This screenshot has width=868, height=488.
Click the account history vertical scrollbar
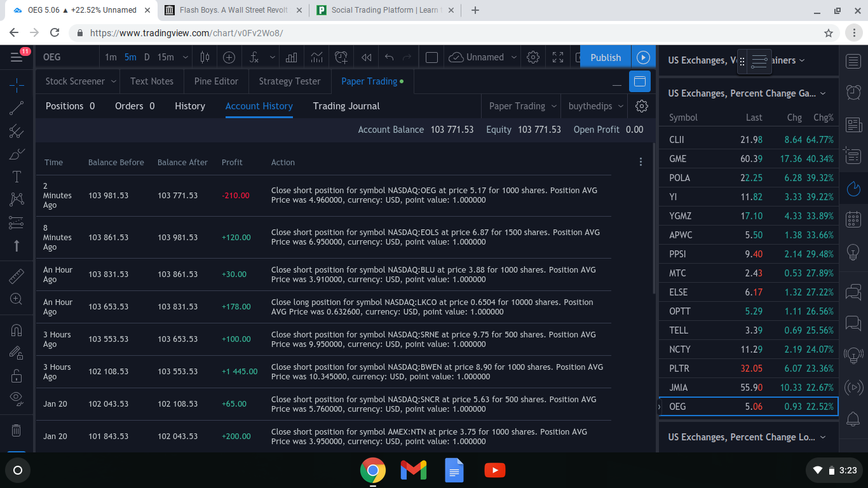tap(654, 216)
